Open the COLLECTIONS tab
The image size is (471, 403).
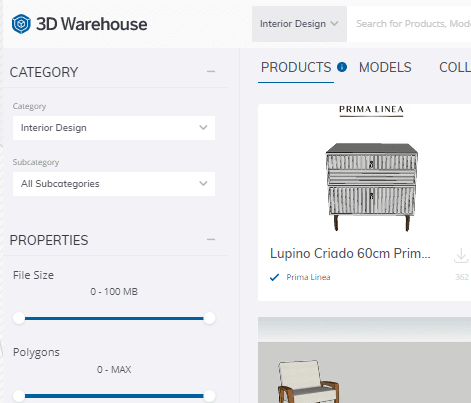point(455,67)
